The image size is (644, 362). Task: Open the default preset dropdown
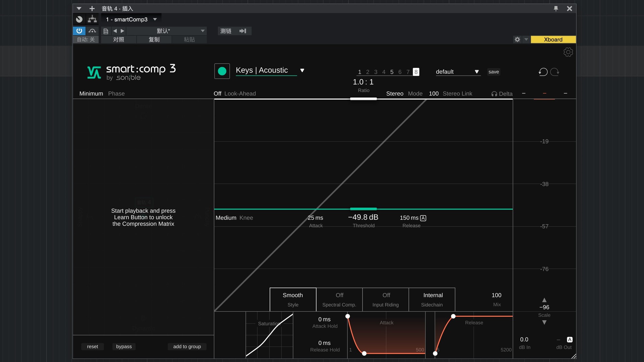476,72
